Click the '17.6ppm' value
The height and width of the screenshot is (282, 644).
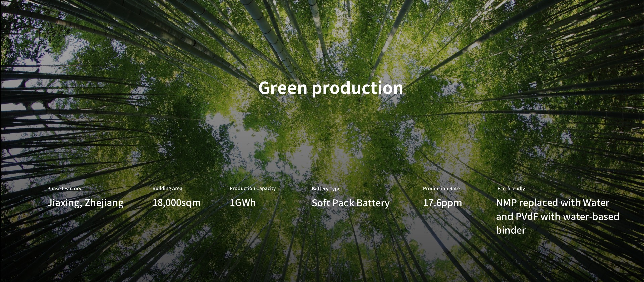[x=442, y=203]
